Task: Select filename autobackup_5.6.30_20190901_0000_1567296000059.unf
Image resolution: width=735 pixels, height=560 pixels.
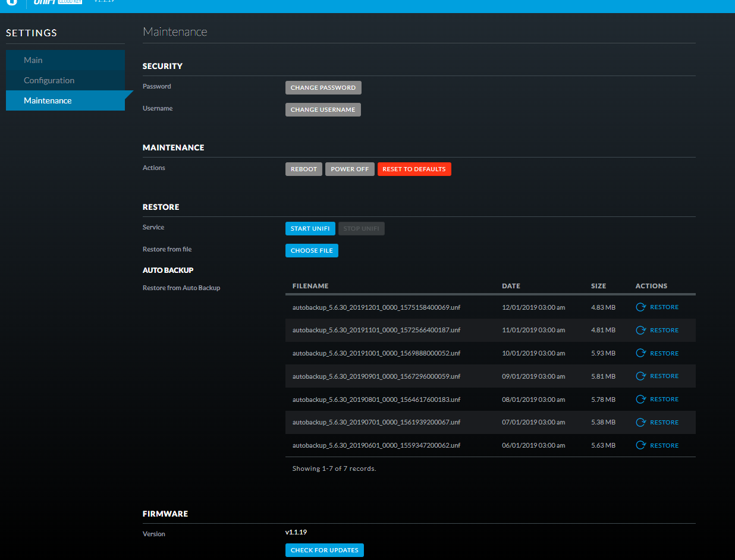Action: (376, 376)
